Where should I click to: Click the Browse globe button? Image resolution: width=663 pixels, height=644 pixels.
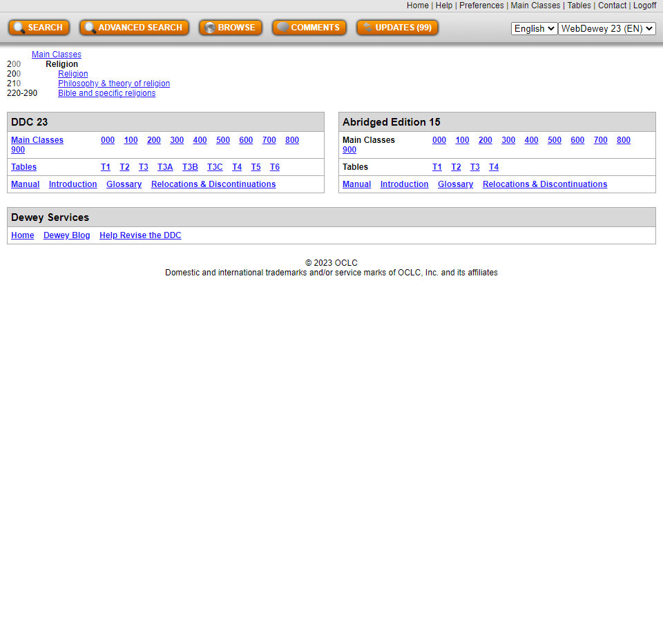(x=230, y=28)
